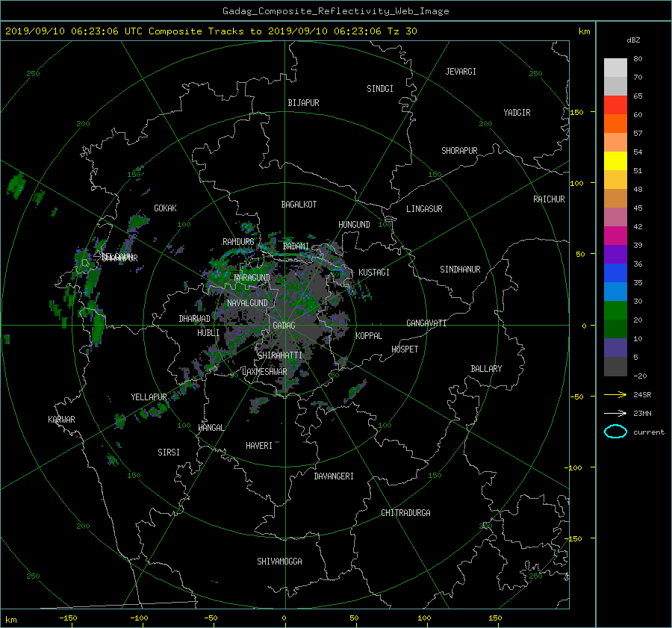Viewport: 672px width, 628px height.
Task: Click the rain echo cell south of KOPPAL
Action: [355, 391]
